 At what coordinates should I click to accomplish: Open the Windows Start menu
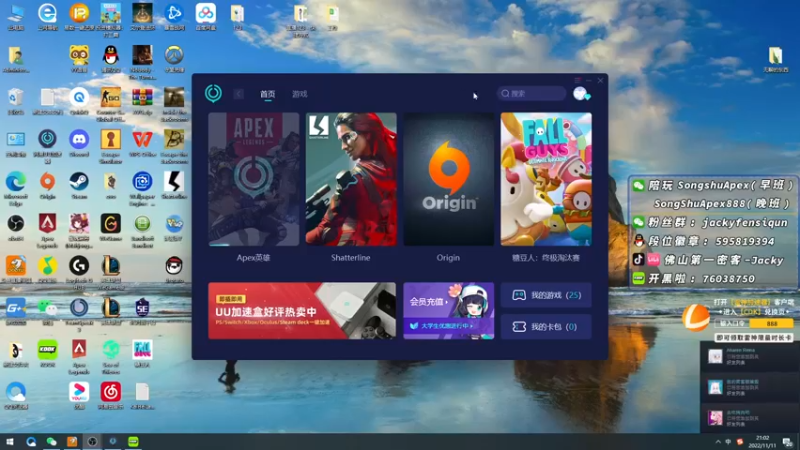tap(10, 441)
